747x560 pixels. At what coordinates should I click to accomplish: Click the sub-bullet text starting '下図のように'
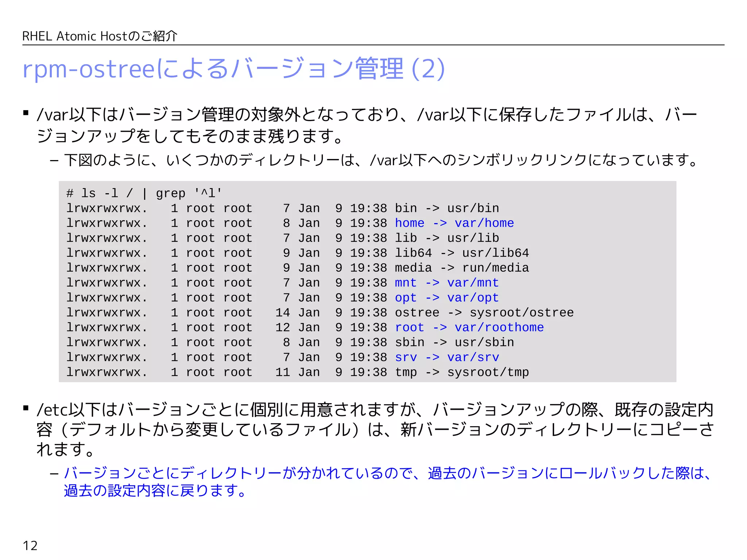(381, 160)
